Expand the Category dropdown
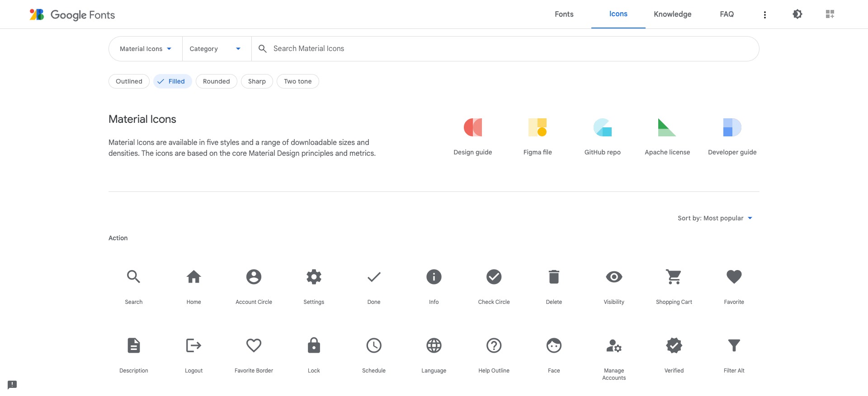868x396 pixels. [216, 49]
